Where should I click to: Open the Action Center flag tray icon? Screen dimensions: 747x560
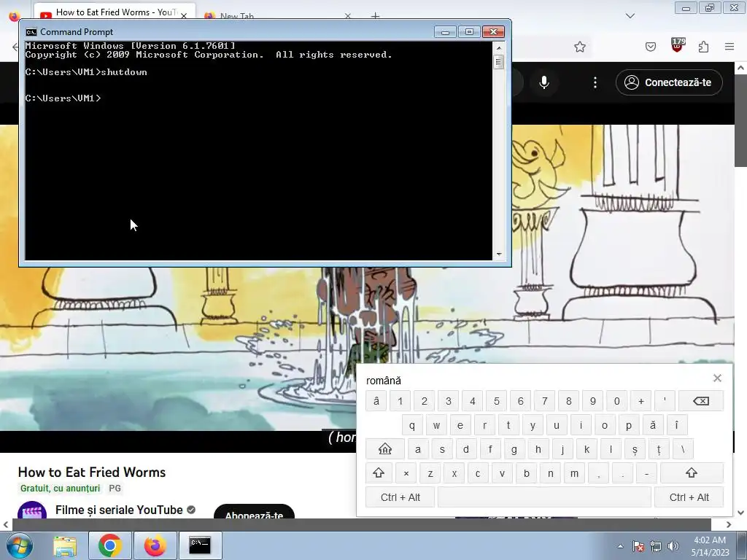pos(638,546)
